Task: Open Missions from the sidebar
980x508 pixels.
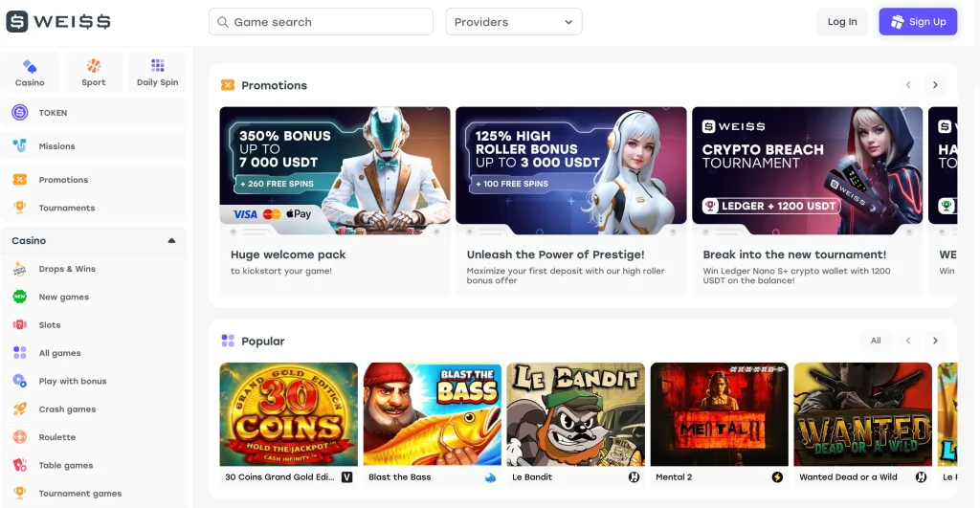Action: (x=94, y=145)
